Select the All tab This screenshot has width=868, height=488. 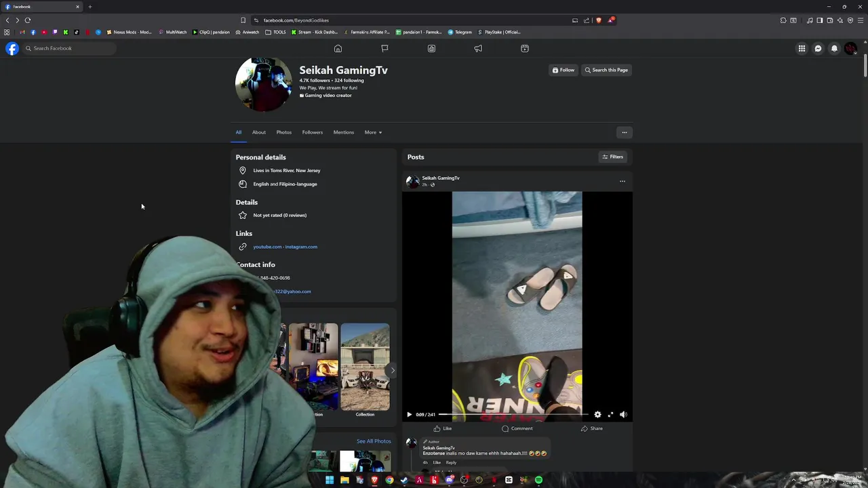pos(239,132)
